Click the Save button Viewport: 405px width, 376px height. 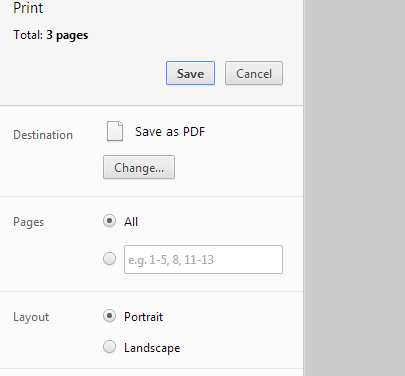click(x=190, y=73)
